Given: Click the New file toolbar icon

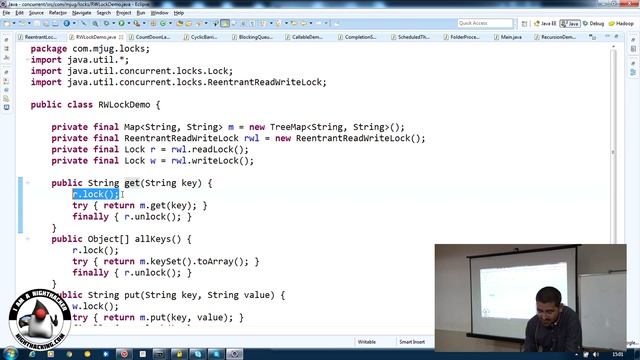Looking at the screenshot, I should point(7,23).
